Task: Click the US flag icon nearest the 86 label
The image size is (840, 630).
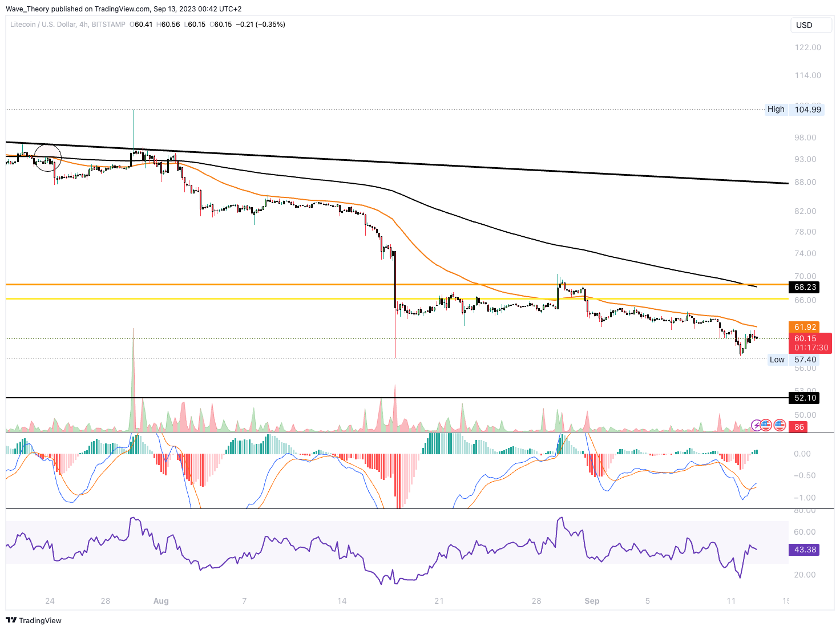Action: click(x=780, y=425)
